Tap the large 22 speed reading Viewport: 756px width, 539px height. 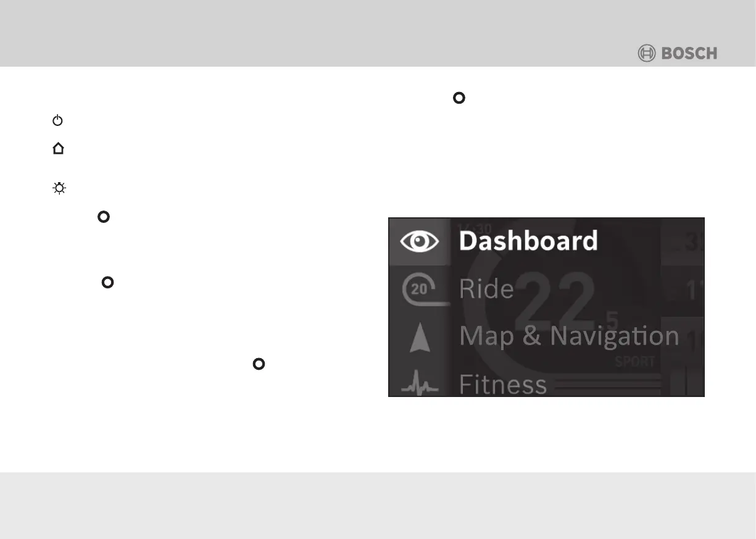coord(555,298)
